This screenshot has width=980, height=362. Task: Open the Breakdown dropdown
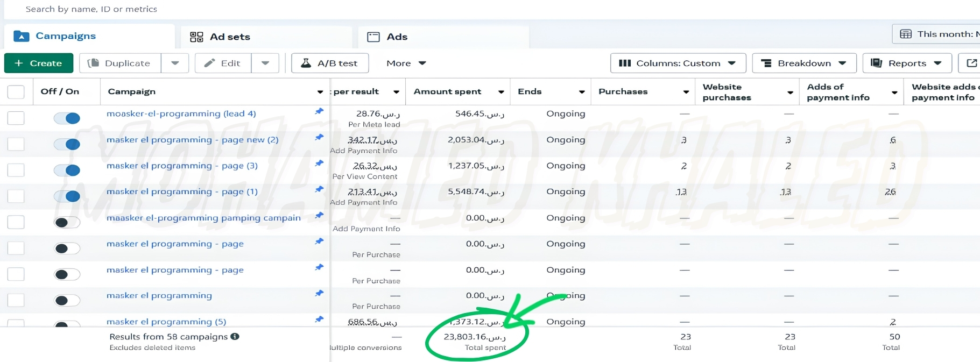coord(804,63)
